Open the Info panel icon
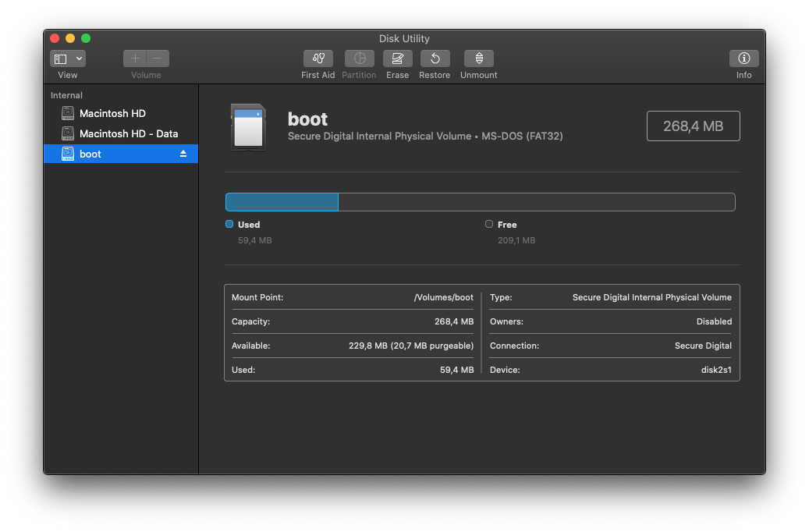This screenshot has height=532, width=809. (x=743, y=59)
